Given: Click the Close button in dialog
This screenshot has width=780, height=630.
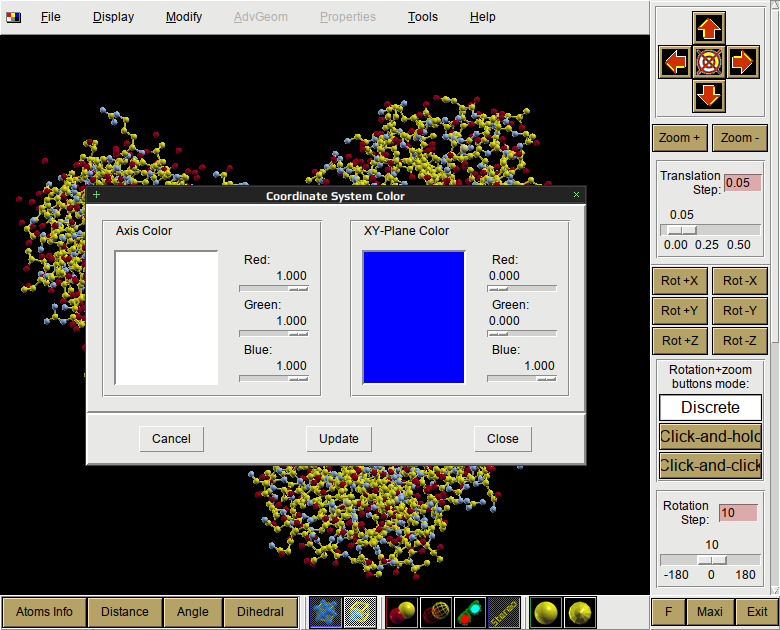Looking at the screenshot, I should click(x=503, y=439).
